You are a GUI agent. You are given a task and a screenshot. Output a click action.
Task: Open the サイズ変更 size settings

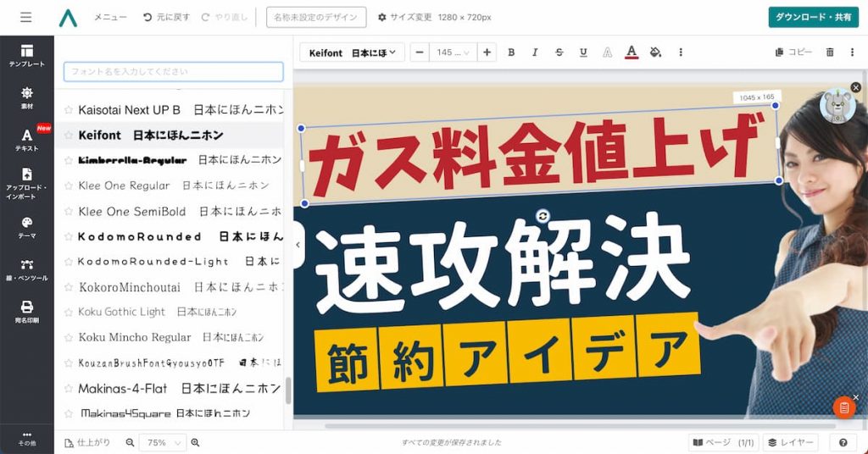(405, 17)
